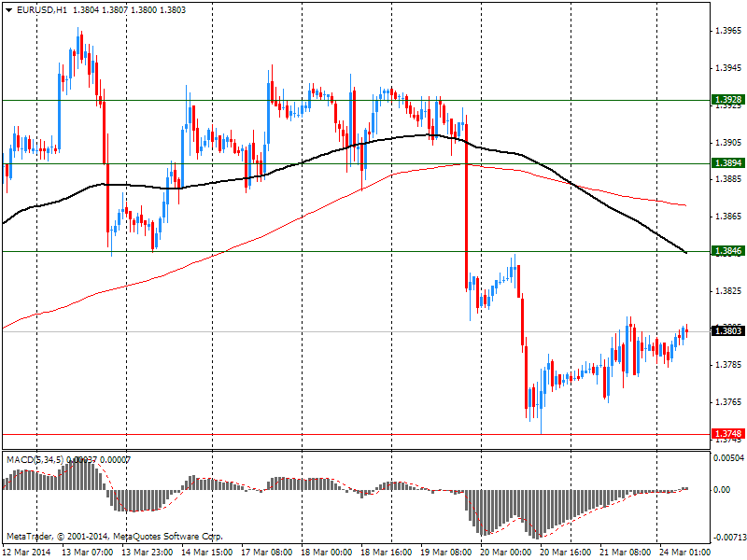Click the 1.3965 price axis value
The width and height of the screenshot is (747, 560).
pos(728,31)
